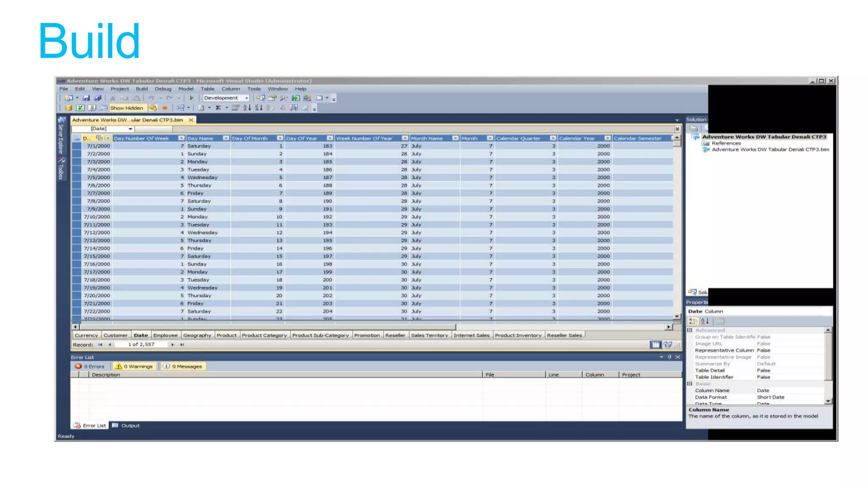Screen dimensions: 868x488
Task: Switch to diagram view icon
Action: (668, 345)
